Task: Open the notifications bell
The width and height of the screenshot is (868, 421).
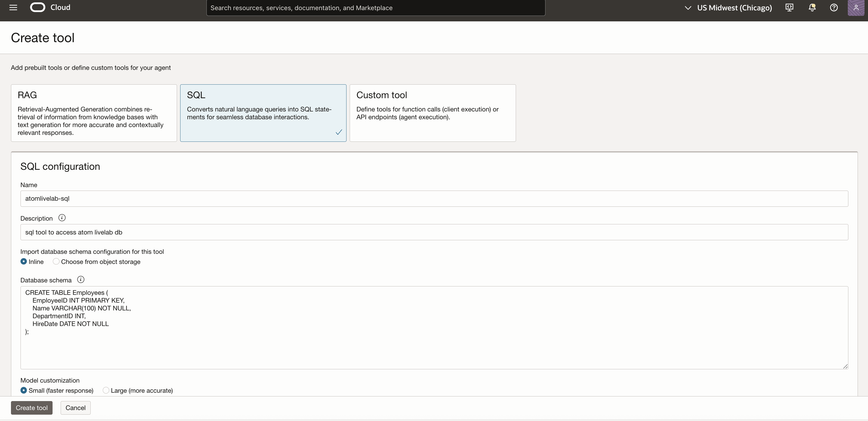Action: (x=812, y=8)
